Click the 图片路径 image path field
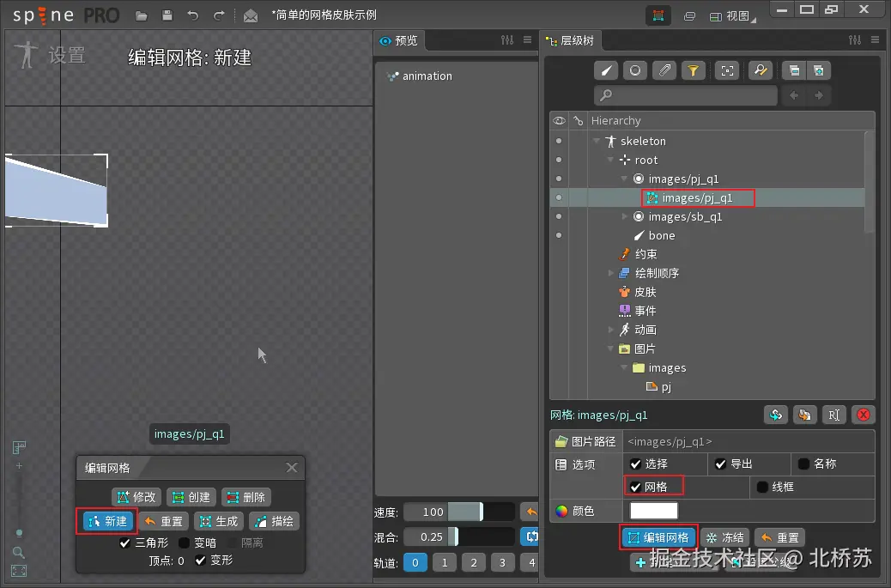Viewport: 891px width, 588px height. [x=749, y=441]
